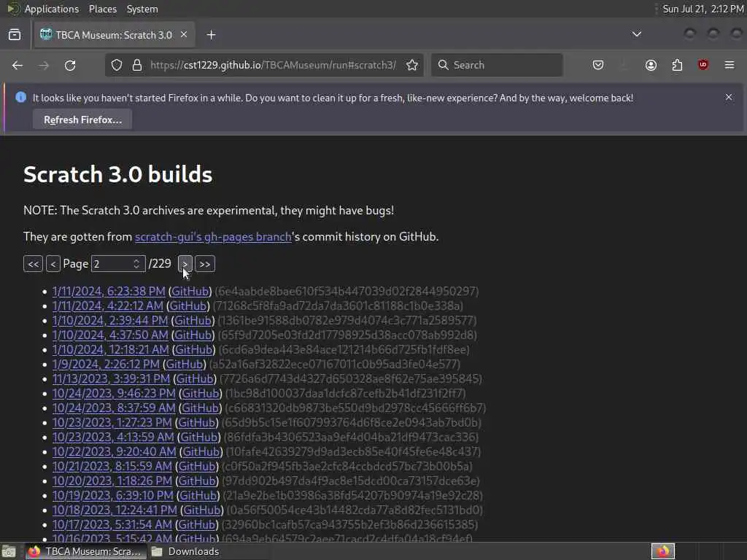Open build 1/10/2024, 2:39:44 PM
Screen dimensions: 747x560
[x=110, y=321]
